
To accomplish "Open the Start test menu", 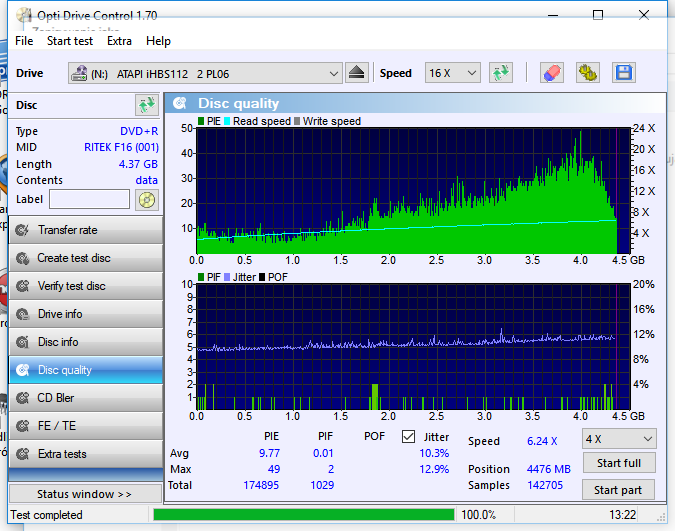I will click(x=69, y=41).
